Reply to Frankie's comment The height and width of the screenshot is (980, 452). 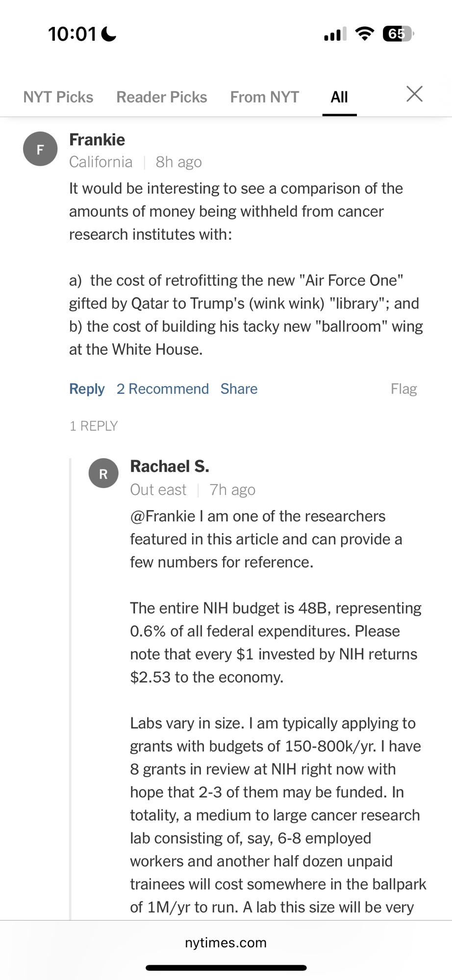click(87, 389)
